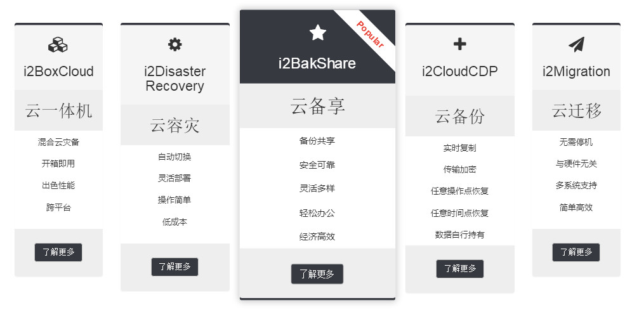
Task: Open 了解更多 under i2Disaster Recovery card
Action: (175, 267)
